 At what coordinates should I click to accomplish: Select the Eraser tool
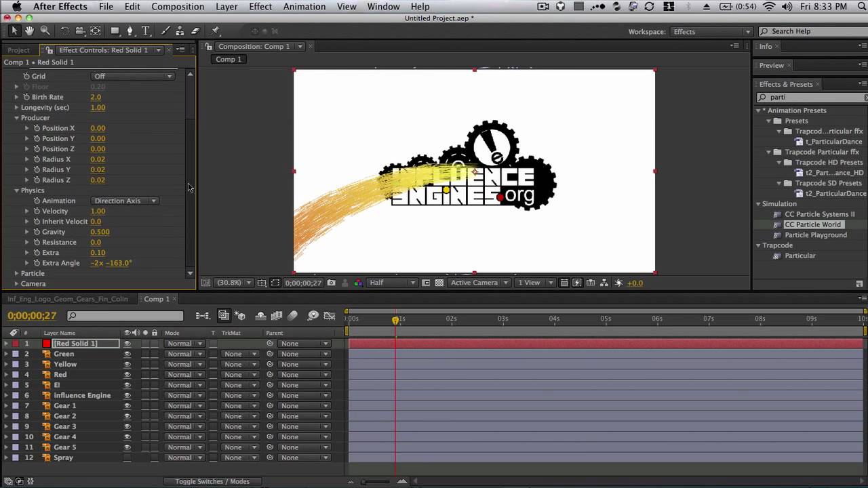coord(195,31)
